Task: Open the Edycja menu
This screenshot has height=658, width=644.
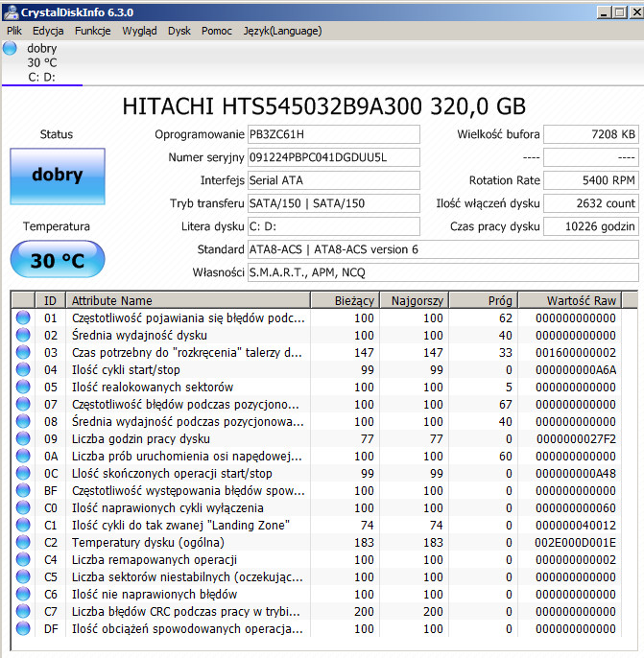Action: (x=48, y=31)
